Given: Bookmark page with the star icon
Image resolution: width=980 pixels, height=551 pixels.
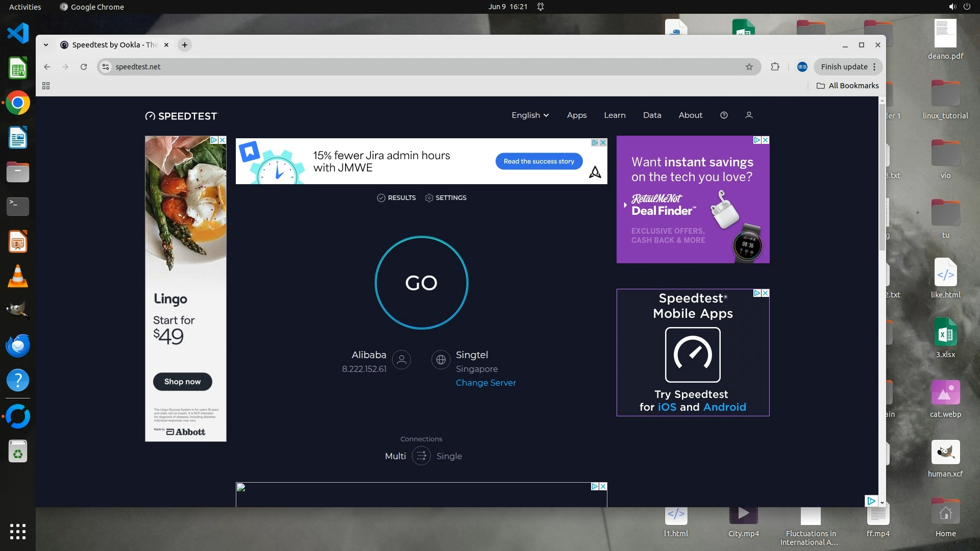Looking at the screenshot, I should coord(749,67).
